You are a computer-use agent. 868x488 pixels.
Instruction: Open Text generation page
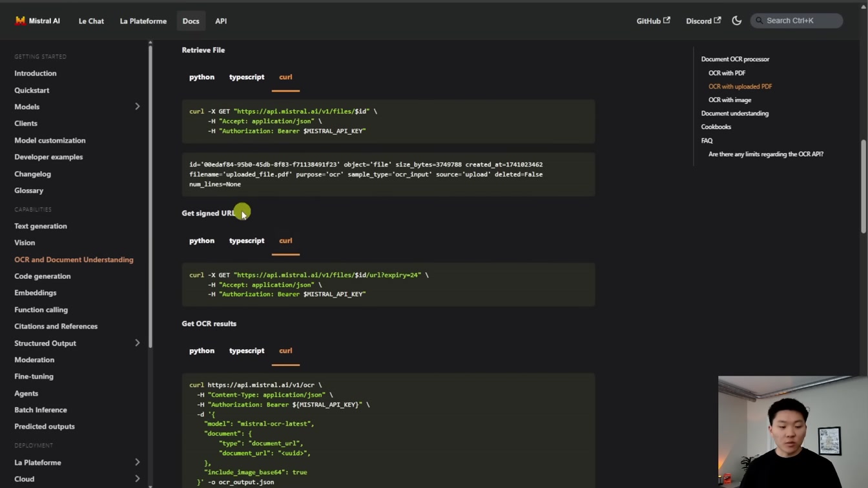click(x=41, y=226)
